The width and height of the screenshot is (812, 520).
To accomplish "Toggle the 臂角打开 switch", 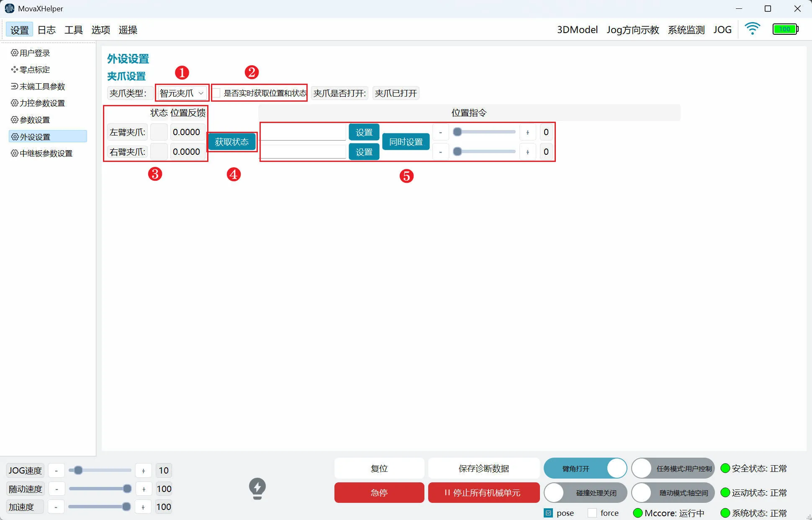I will point(585,469).
